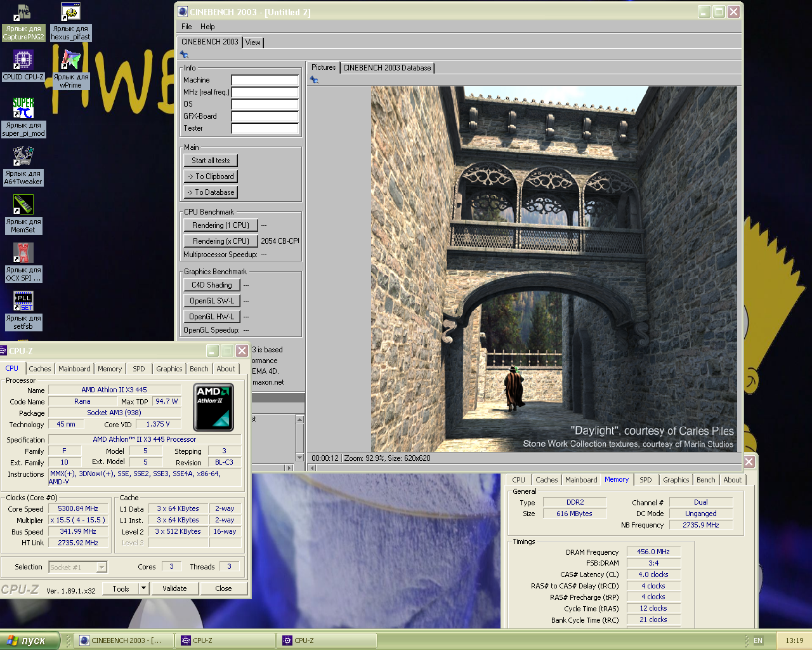Click the Tester input field
The height and width of the screenshot is (650, 812).
click(x=265, y=128)
